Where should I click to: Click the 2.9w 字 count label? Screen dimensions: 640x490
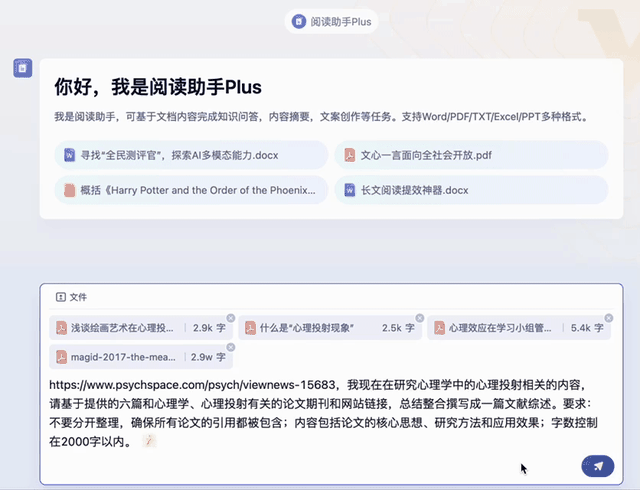(208, 357)
